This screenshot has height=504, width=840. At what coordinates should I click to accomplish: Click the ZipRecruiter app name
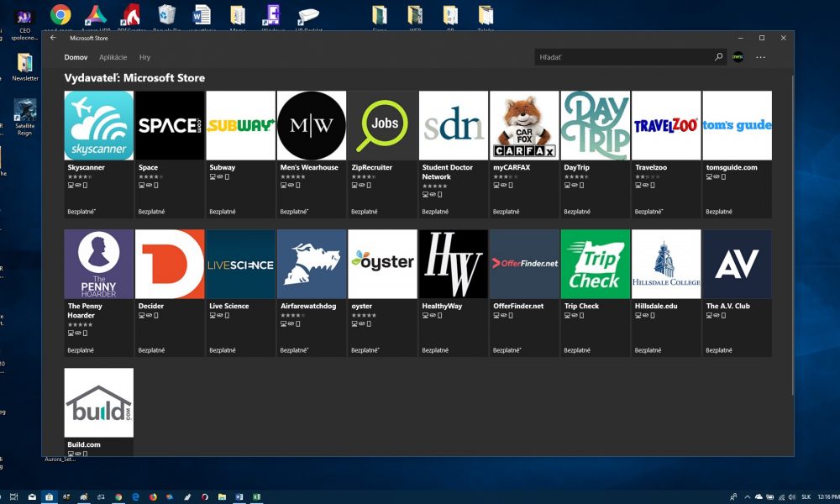pos(371,167)
